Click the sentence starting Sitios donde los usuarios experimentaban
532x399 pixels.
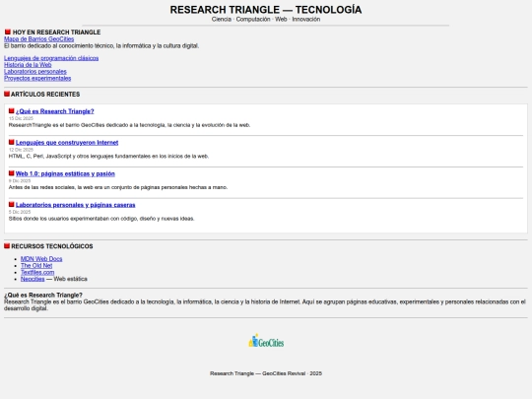101,219
